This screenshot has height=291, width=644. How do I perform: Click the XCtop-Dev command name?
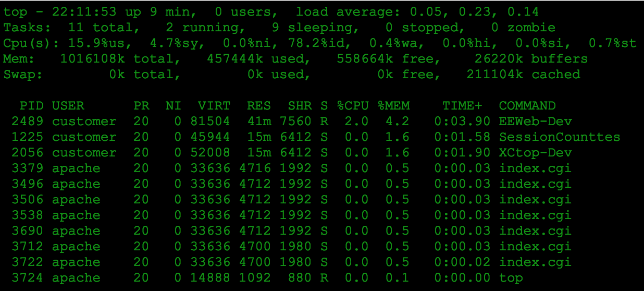(536, 152)
